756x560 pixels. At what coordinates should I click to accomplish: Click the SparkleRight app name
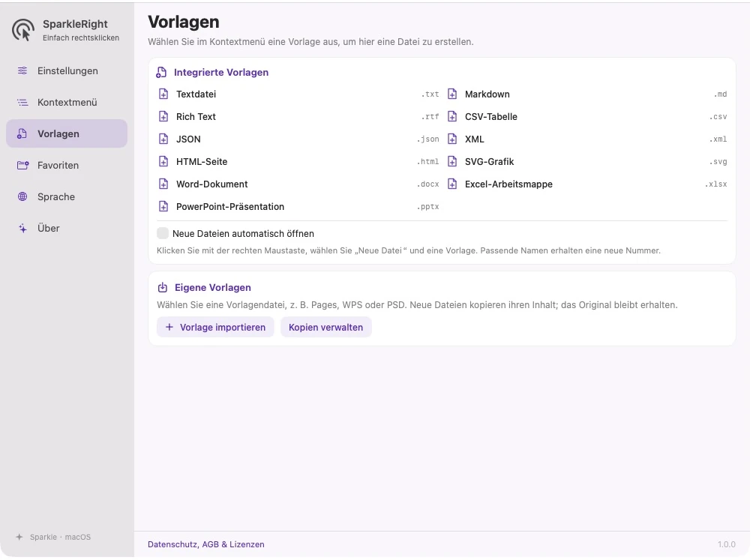click(75, 24)
